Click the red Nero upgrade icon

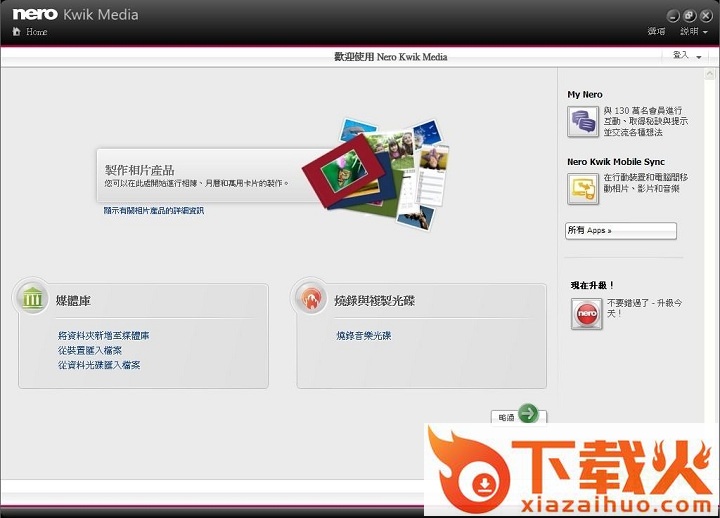(586, 314)
